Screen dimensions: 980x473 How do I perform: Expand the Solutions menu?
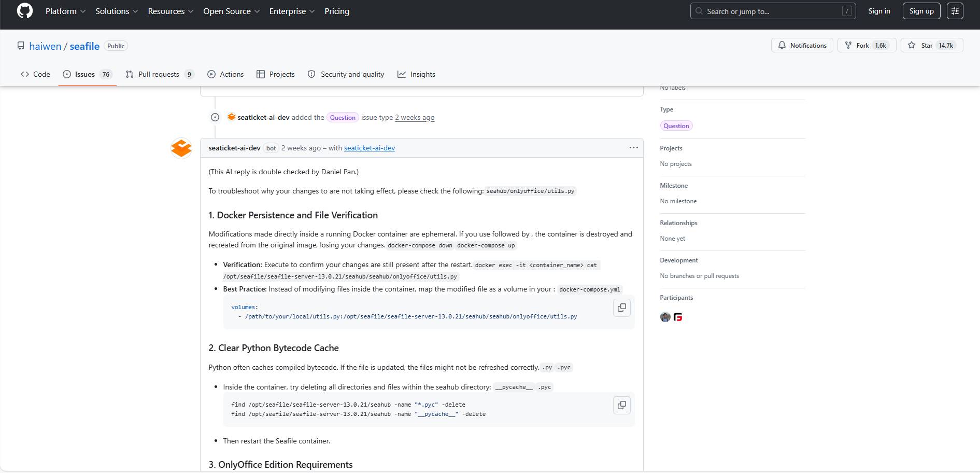coord(117,11)
